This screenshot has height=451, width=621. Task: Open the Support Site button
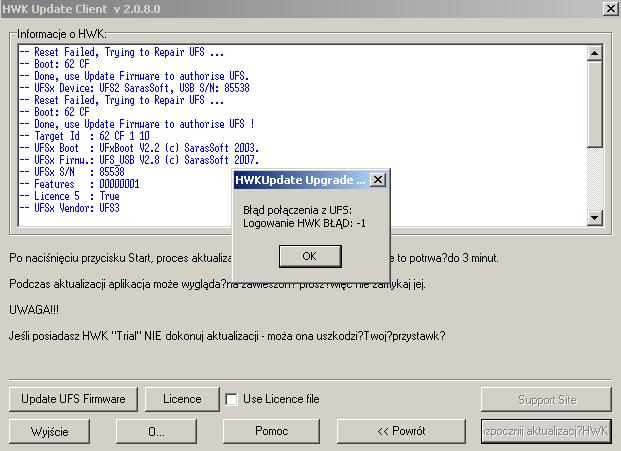(x=546, y=399)
